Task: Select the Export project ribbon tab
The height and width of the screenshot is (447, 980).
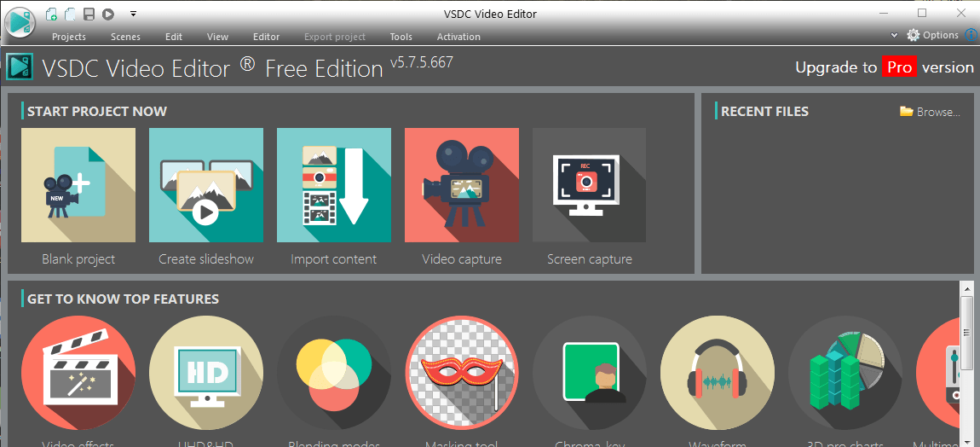Action: pos(335,37)
